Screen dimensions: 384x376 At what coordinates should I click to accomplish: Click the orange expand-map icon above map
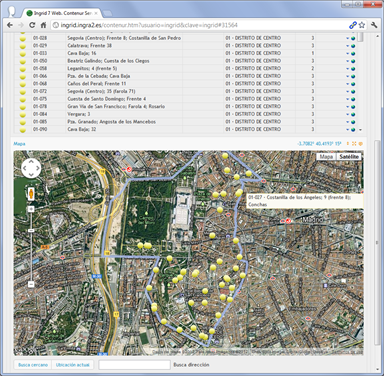click(354, 144)
